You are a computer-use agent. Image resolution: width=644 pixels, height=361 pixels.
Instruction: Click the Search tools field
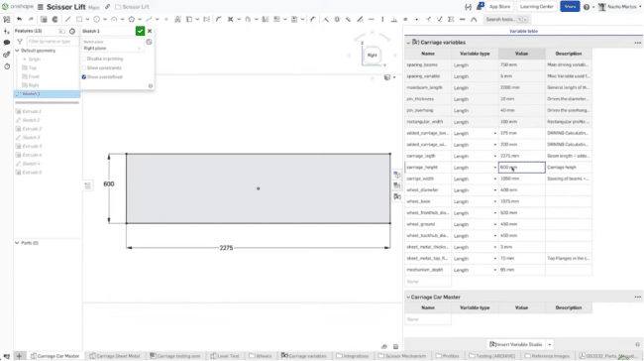507,19
